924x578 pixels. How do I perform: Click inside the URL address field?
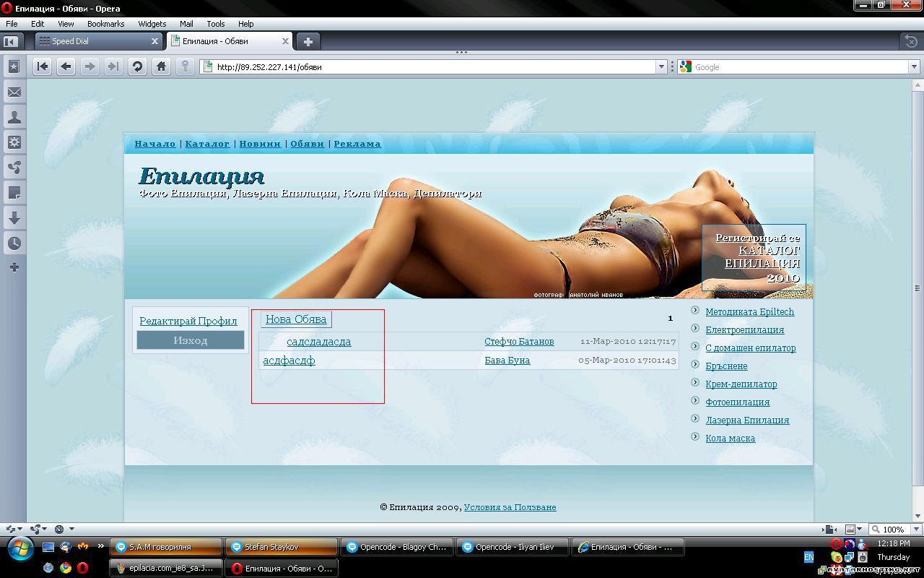click(x=361, y=66)
